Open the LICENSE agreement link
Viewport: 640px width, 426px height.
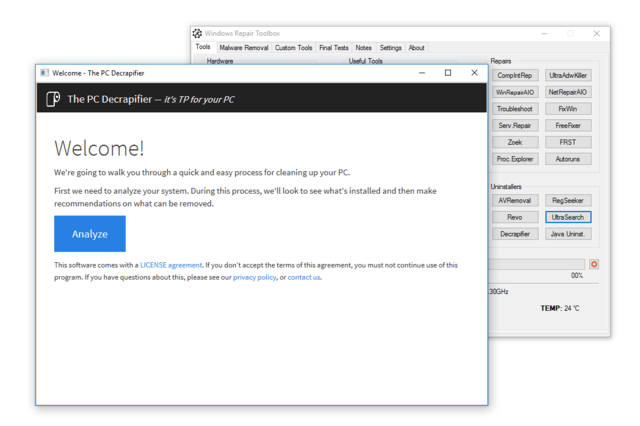pos(171,265)
